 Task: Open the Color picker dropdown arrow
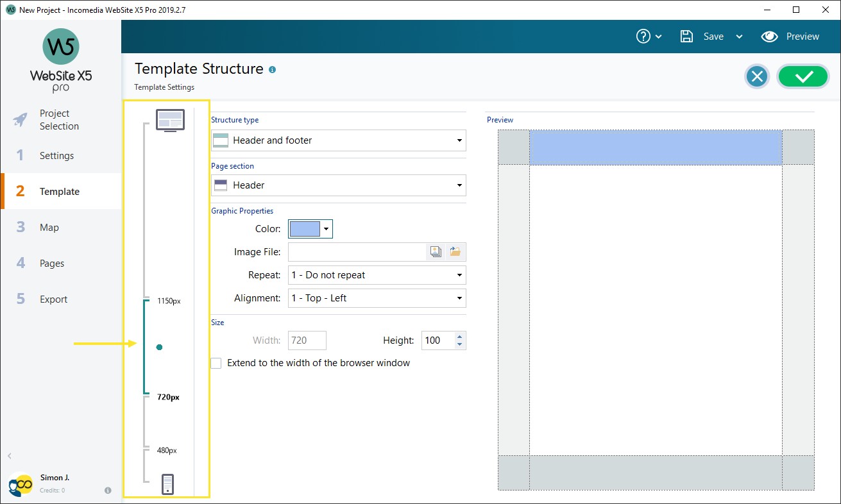[327, 229]
